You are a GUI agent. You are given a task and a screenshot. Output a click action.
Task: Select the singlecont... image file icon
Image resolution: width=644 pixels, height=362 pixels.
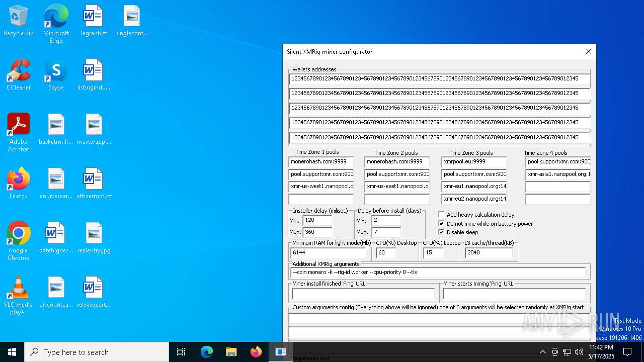[x=131, y=21]
